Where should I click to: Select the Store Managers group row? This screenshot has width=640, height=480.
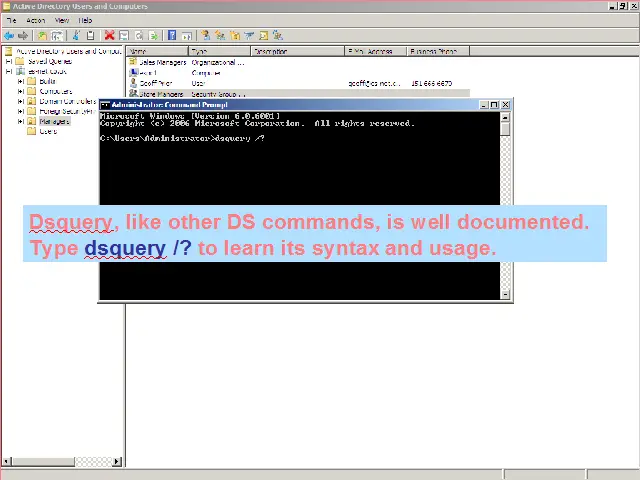298,94
